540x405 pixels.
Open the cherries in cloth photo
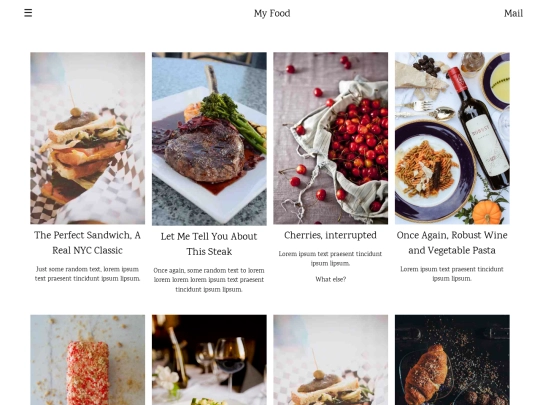(331, 138)
